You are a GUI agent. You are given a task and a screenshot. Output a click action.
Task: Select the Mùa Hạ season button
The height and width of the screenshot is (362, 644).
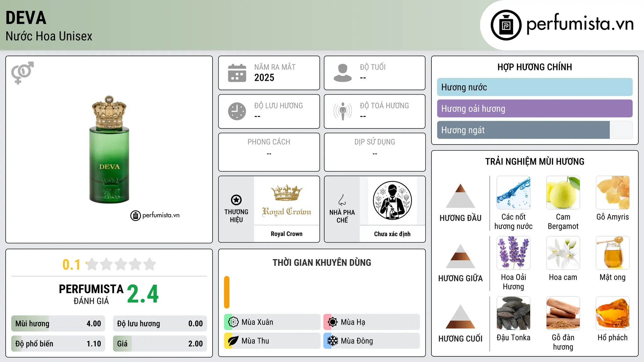point(372,322)
